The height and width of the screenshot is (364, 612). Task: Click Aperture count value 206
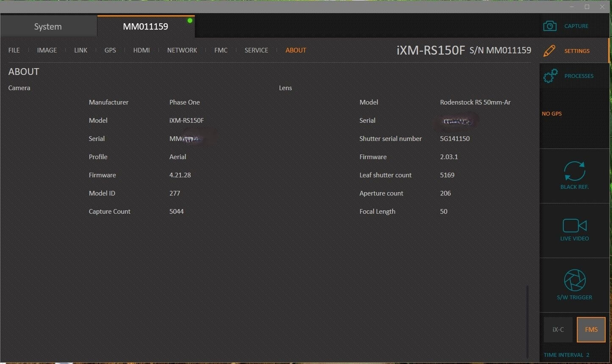pos(446,193)
